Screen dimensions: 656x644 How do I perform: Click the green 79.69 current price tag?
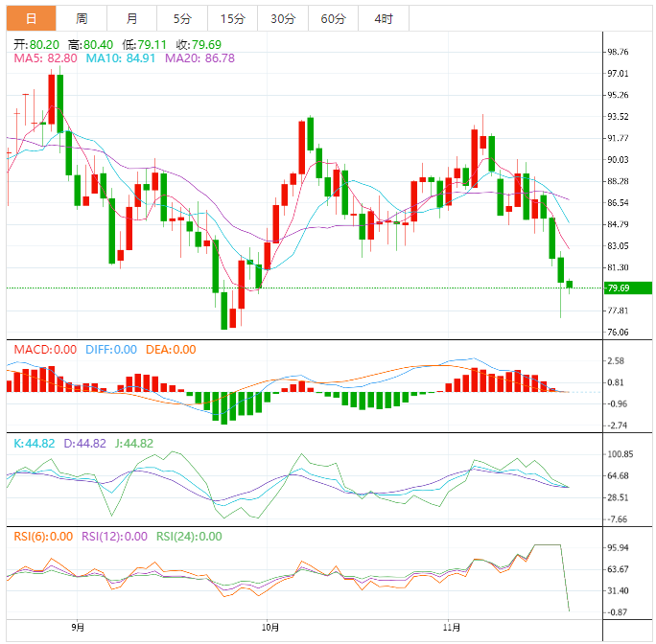630,288
